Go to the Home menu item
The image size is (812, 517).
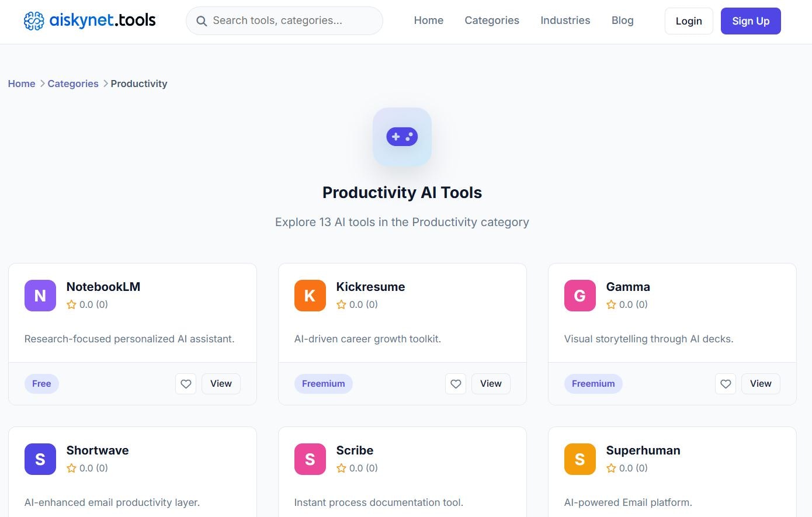(x=428, y=20)
